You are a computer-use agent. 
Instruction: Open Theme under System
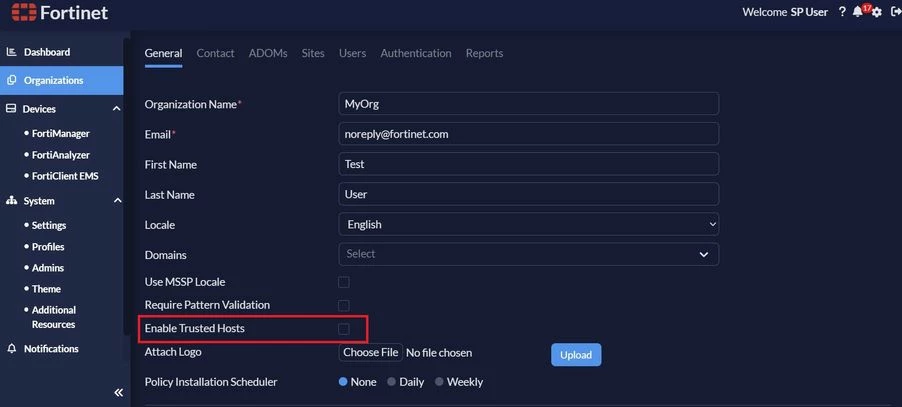(x=46, y=289)
